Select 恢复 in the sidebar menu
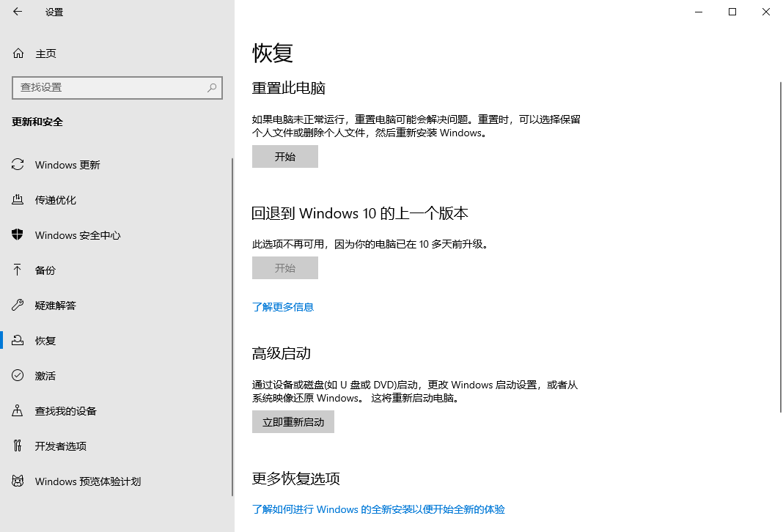Screen dimensions: 783x532 [45, 341]
